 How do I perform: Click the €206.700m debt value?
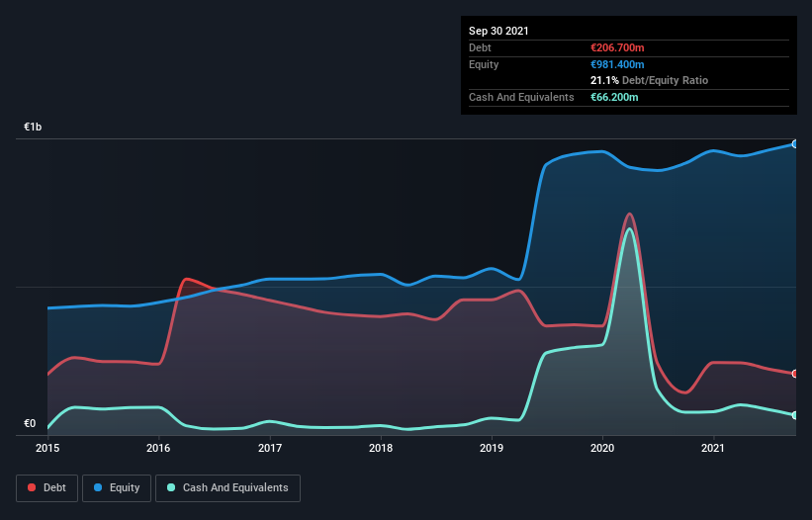point(617,47)
